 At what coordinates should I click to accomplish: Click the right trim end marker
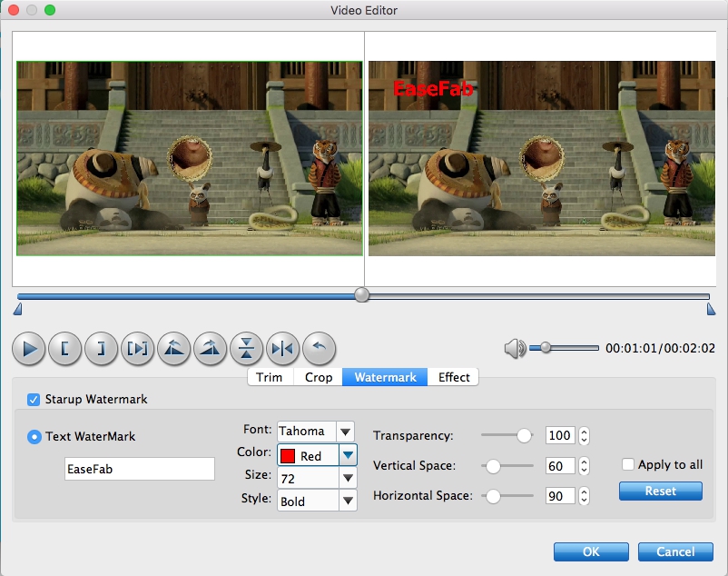tap(711, 310)
